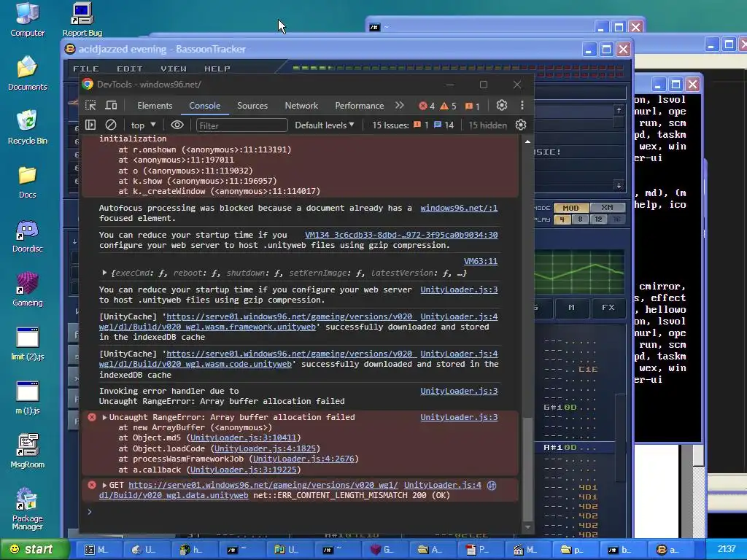This screenshot has width=747, height=560.
Task: Open the BassoonTracker HELP menu
Action: (x=217, y=69)
